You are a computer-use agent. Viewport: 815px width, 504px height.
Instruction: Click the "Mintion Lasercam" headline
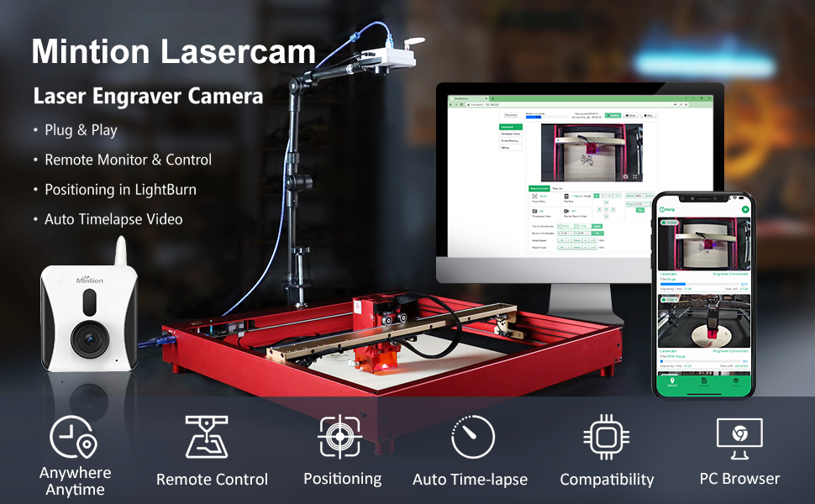point(174,52)
